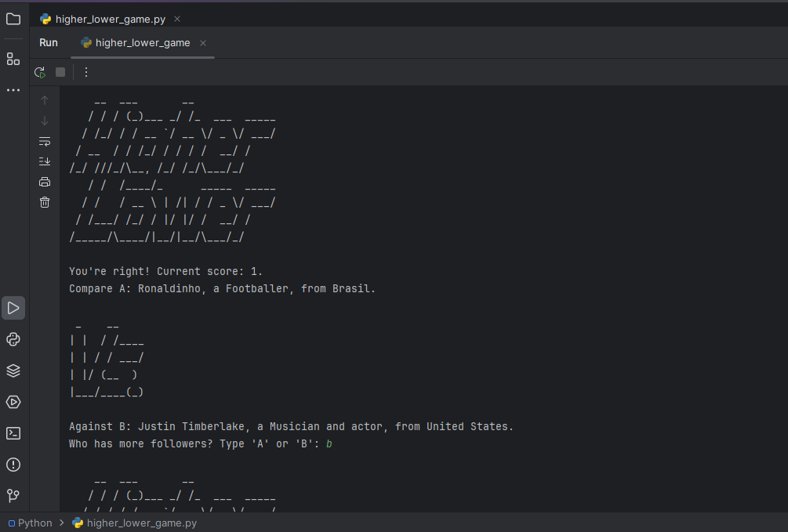Screen dimensions: 788x532
Task: Switch to the higher_lower_game.py editor tab
Action: [110, 19]
